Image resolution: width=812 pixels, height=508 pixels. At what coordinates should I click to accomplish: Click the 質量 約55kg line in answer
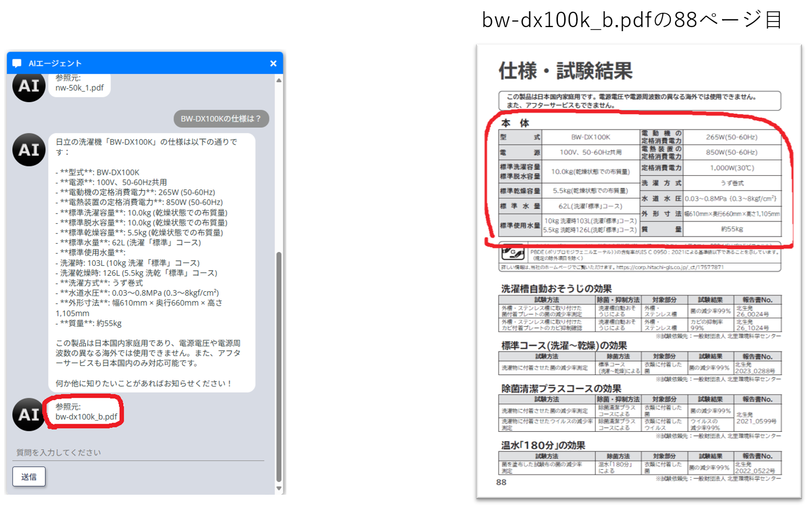coord(88,323)
